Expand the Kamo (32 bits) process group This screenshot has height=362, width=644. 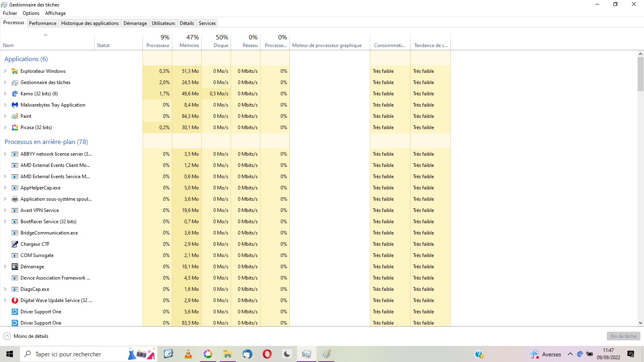coord(5,94)
